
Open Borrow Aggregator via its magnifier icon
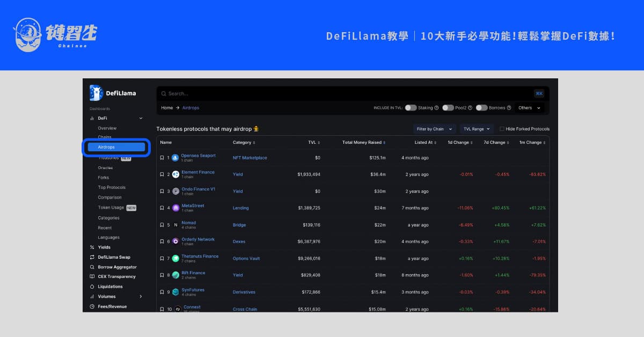coord(92,267)
